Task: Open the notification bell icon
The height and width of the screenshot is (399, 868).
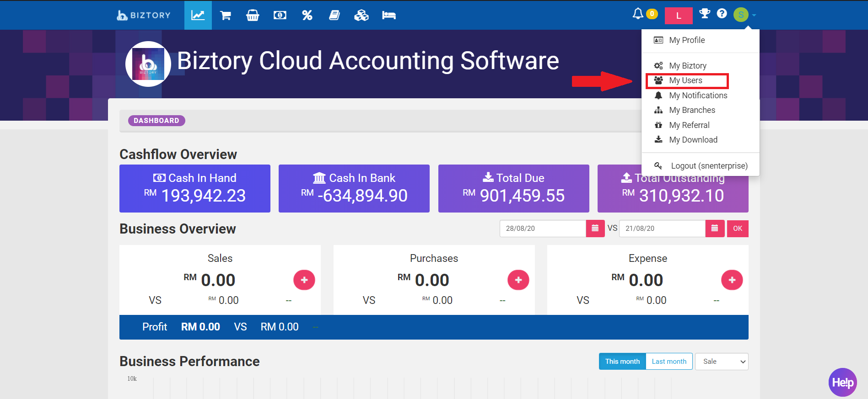Action: point(638,14)
